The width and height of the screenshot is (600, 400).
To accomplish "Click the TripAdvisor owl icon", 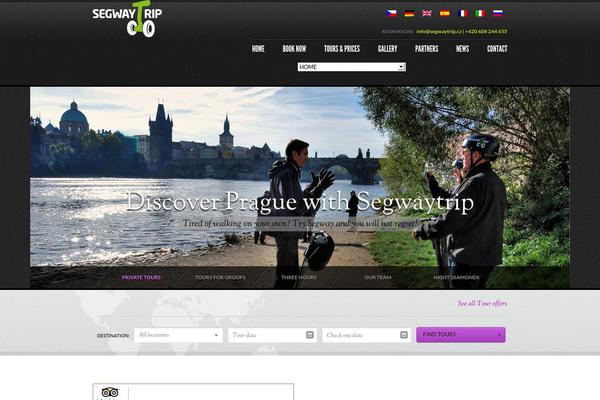I will pyautogui.click(x=110, y=392).
